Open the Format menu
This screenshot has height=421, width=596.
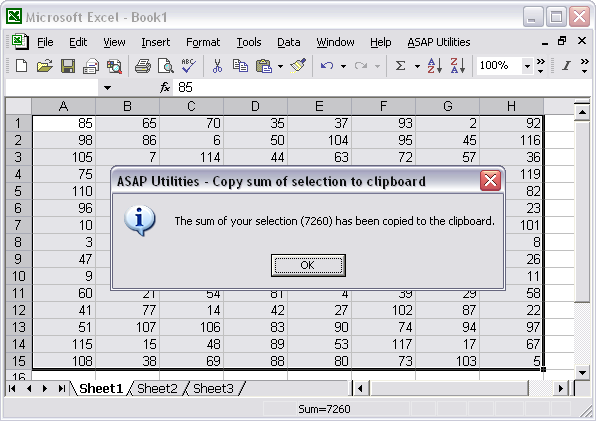click(203, 42)
